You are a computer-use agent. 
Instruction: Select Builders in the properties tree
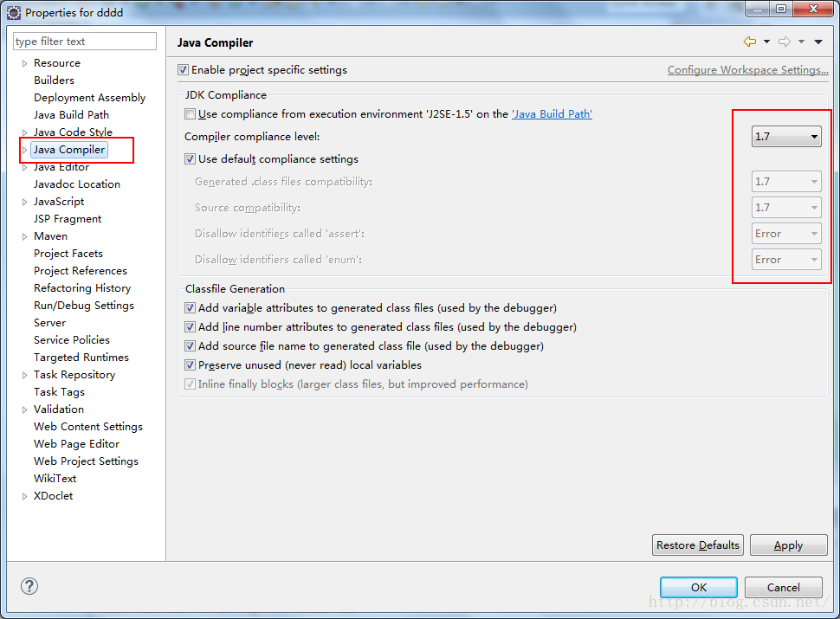[54, 81]
